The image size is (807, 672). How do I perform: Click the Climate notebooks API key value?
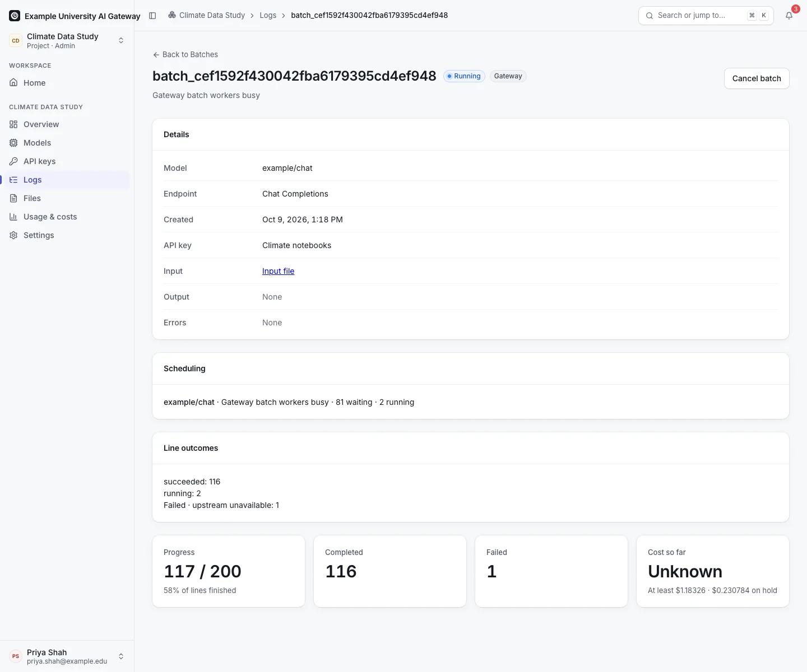pos(296,245)
